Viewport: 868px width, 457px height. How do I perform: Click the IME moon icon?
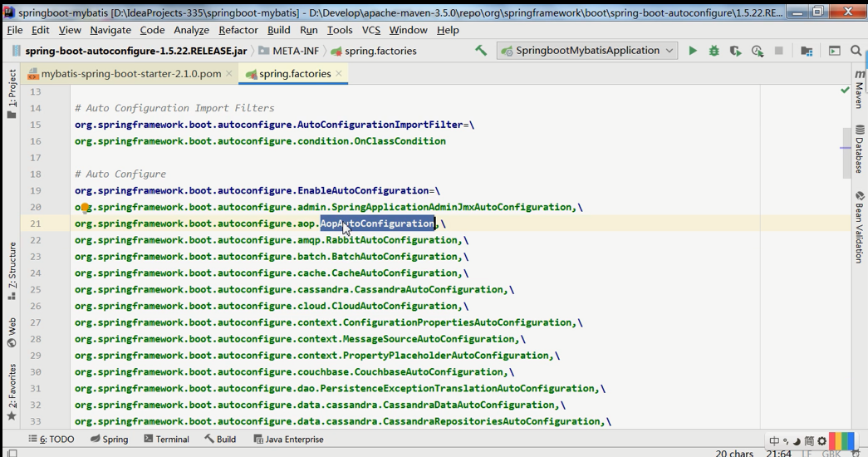[797, 441]
